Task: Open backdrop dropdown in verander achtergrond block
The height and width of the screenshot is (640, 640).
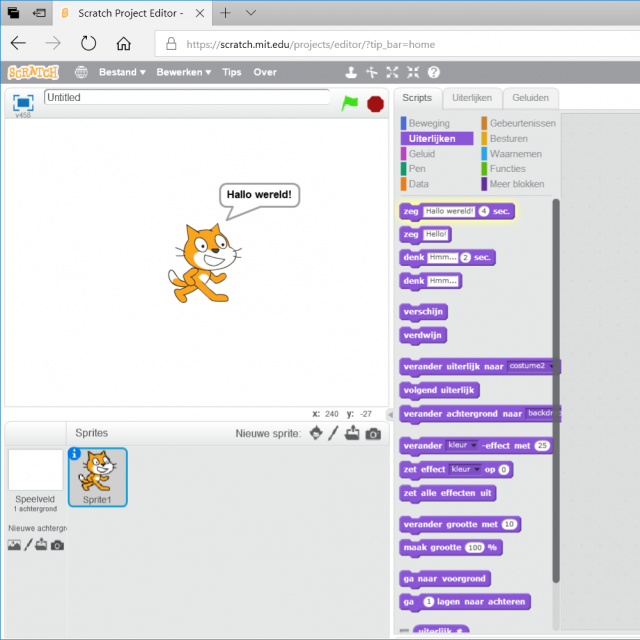Action: coord(542,413)
